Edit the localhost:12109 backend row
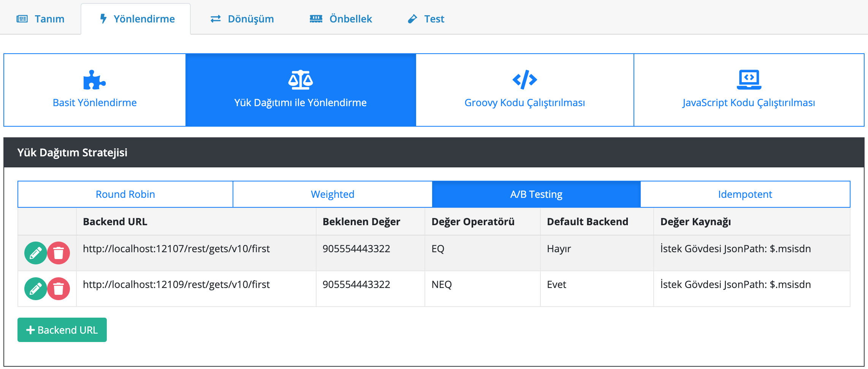The height and width of the screenshot is (369, 868). coord(36,289)
